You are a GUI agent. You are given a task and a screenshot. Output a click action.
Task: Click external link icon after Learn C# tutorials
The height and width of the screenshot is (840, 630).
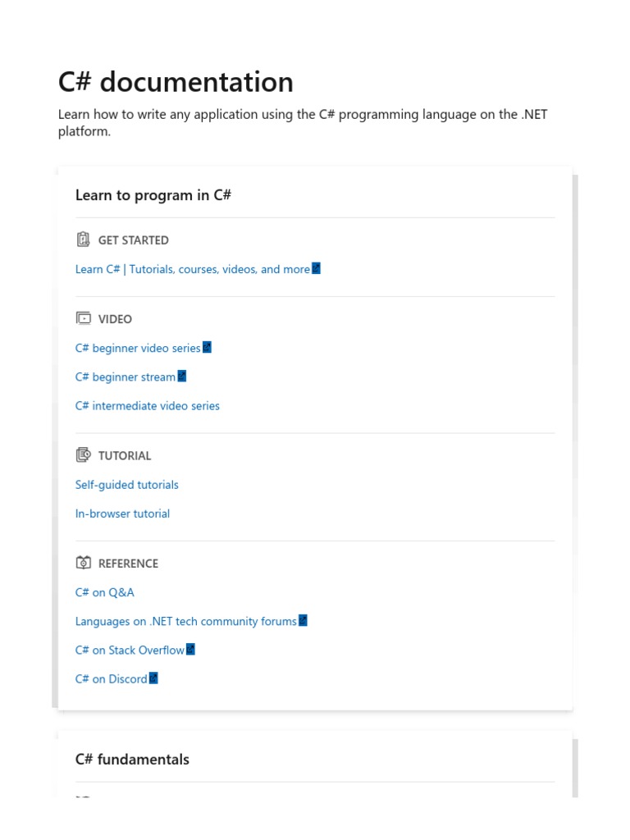pyautogui.click(x=316, y=268)
